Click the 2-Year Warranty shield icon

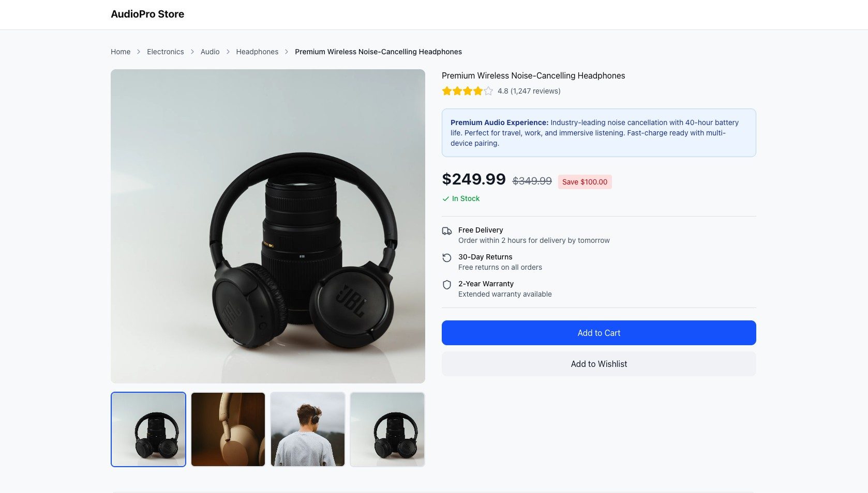click(x=447, y=284)
